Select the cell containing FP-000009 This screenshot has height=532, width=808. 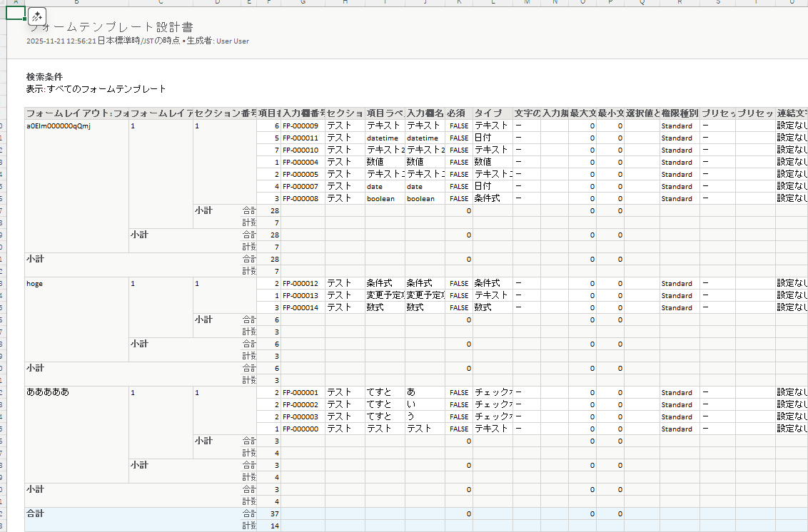click(x=303, y=126)
